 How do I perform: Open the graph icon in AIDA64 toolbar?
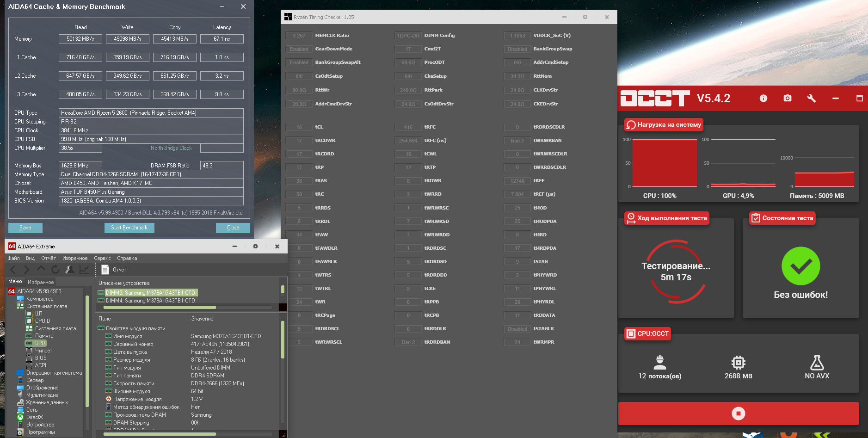[84, 269]
